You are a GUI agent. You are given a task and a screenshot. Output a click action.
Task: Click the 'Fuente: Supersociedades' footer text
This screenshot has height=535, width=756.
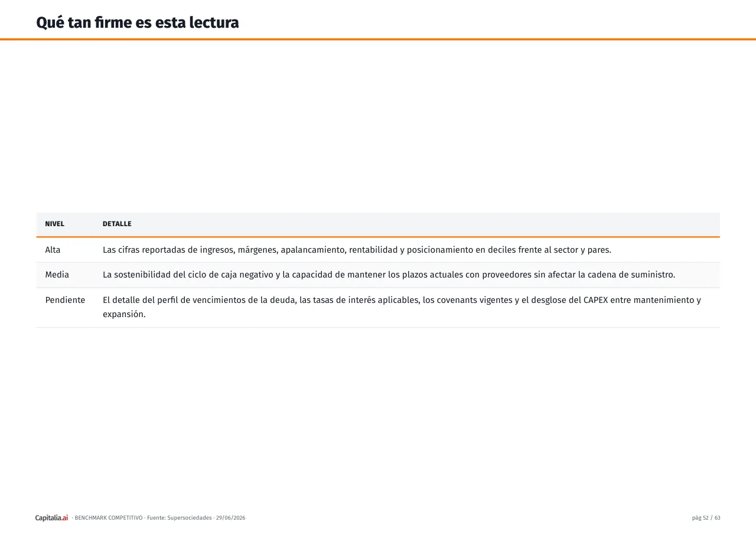(180, 518)
